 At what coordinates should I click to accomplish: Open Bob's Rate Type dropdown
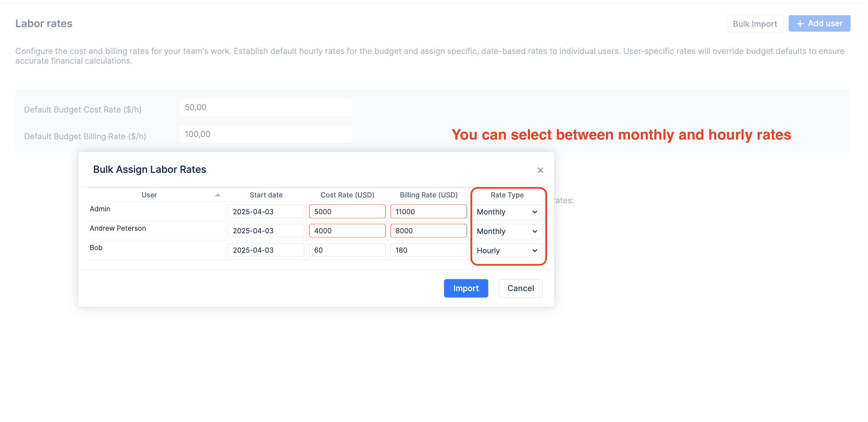click(x=507, y=250)
